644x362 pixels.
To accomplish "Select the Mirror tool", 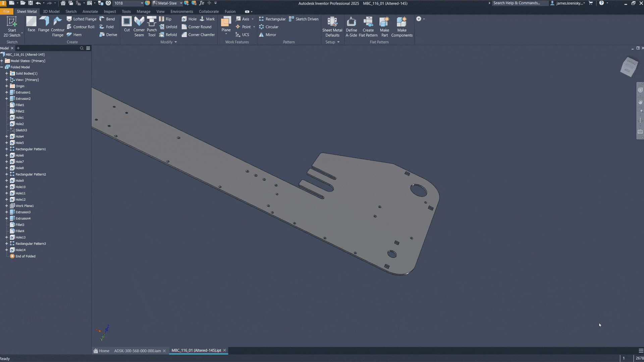I will 267,35.
